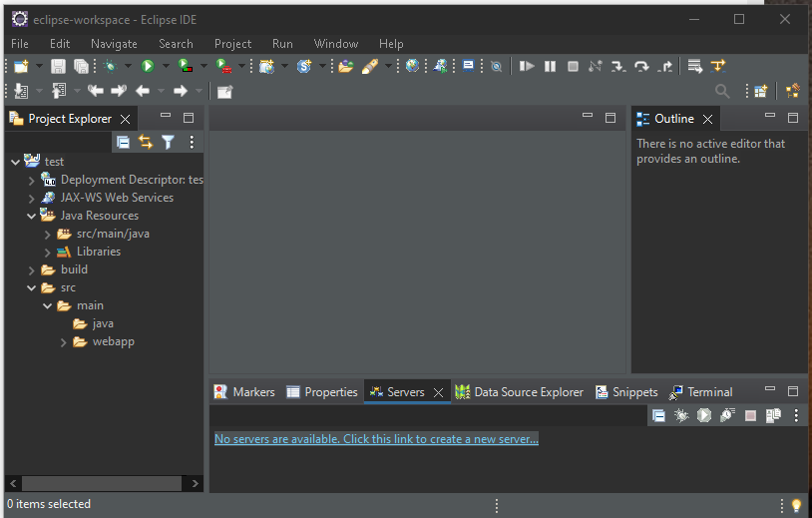
Task: Open the Navigate menu
Action: tap(114, 44)
